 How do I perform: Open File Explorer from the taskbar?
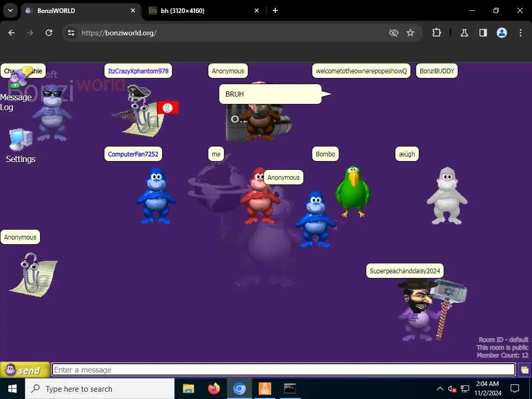pos(188,389)
